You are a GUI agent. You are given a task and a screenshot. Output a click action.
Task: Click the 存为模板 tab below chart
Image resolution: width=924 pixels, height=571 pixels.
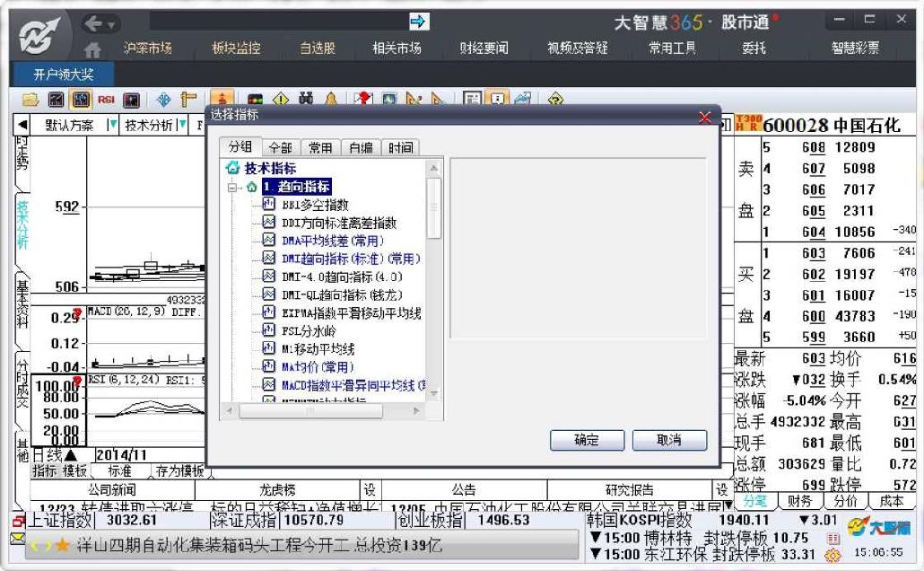[x=179, y=470]
